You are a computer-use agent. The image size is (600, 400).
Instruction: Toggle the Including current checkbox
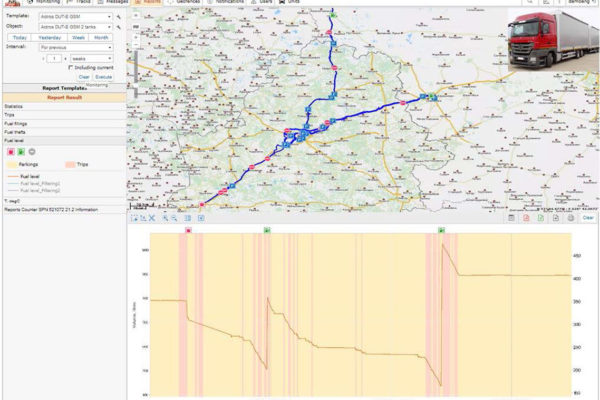point(70,67)
